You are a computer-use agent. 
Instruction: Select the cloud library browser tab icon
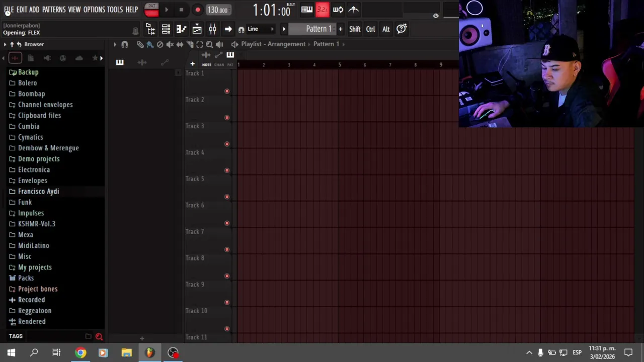coord(79,58)
